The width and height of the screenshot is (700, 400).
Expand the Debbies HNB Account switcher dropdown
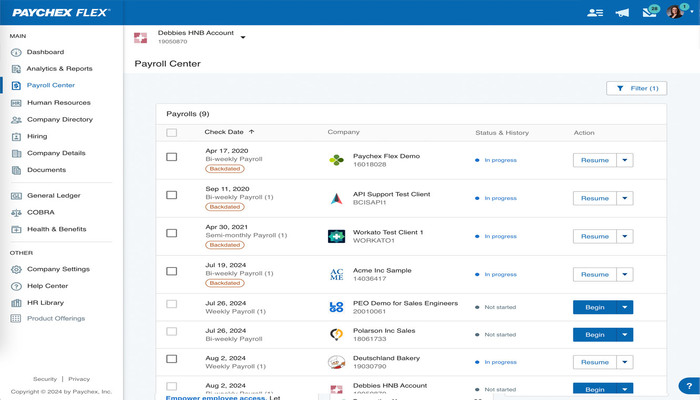tap(243, 38)
